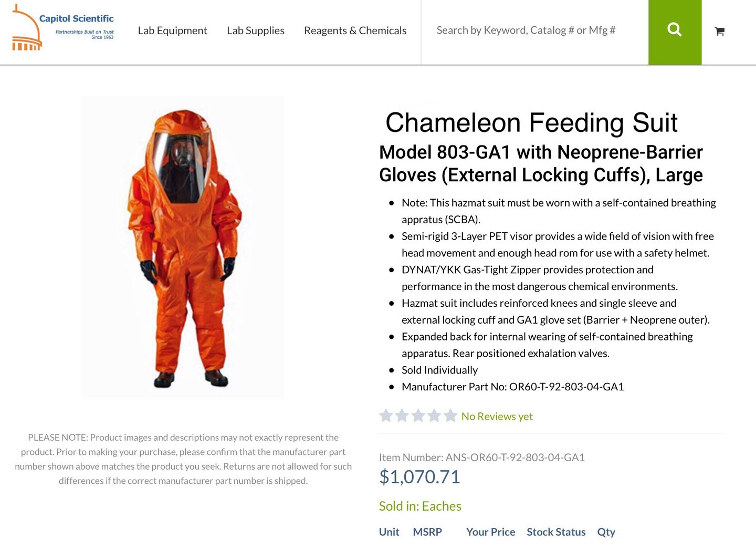Viewport: 756px width, 549px height.
Task: Click the Your Price column header
Action: [x=490, y=532]
